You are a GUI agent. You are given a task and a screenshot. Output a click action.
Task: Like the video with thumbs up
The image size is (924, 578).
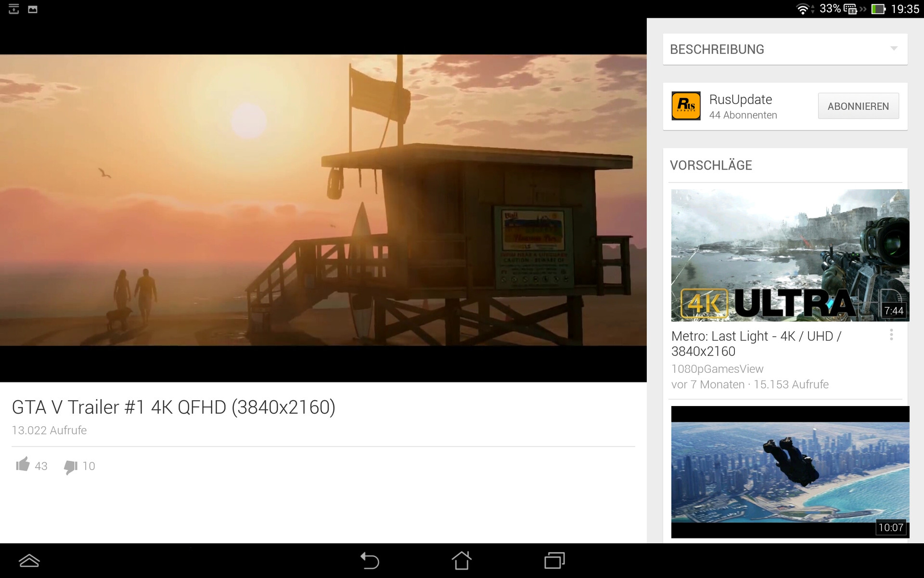click(23, 464)
